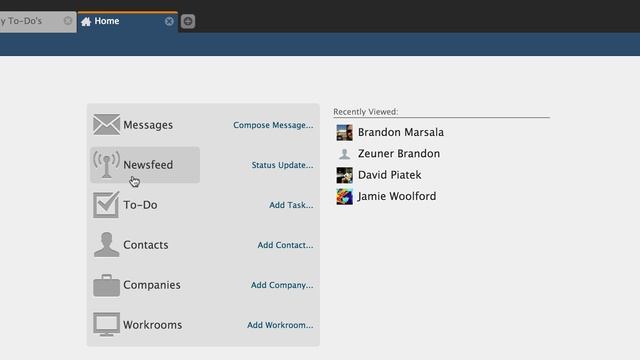The height and width of the screenshot is (360, 640).
Task: Select the Messages label
Action: pyautogui.click(x=148, y=125)
